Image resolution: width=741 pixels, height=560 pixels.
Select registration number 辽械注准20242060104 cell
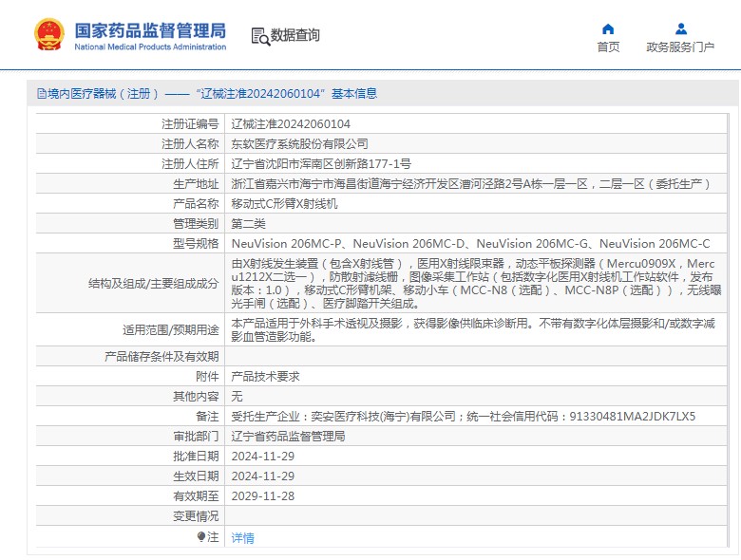point(291,124)
